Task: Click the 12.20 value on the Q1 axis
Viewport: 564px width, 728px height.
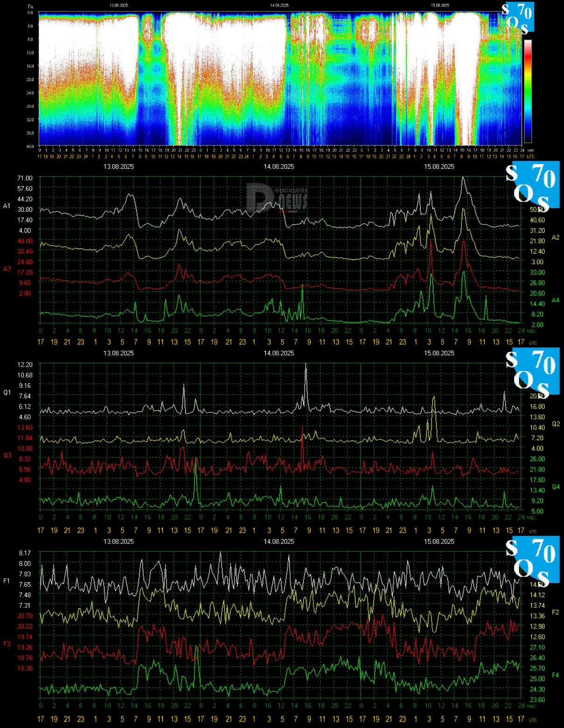Action: [25, 364]
